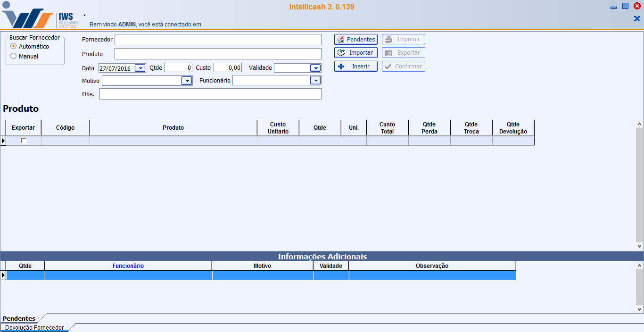Minimize the Intellicash window
Image resolution: width=644 pixels, height=332 pixels.
click(613, 6)
